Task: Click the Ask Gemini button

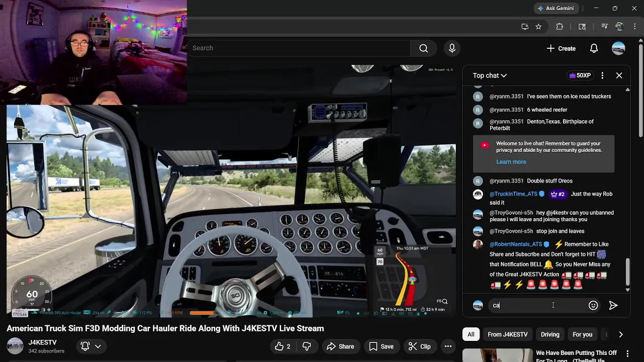Action: 555,8
